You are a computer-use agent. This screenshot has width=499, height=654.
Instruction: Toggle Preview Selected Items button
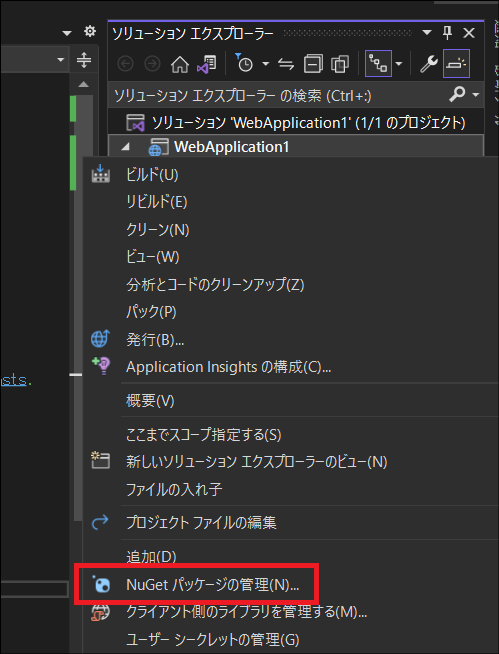[456, 63]
